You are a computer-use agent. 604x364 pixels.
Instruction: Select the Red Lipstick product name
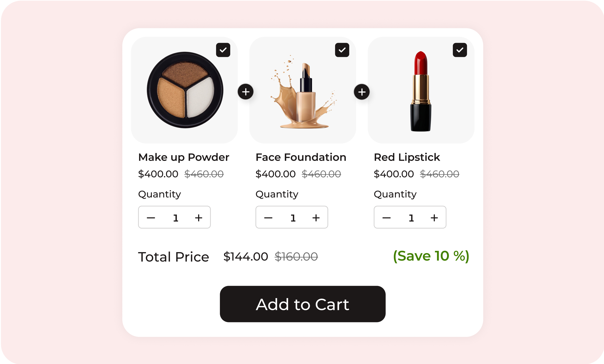[407, 157]
